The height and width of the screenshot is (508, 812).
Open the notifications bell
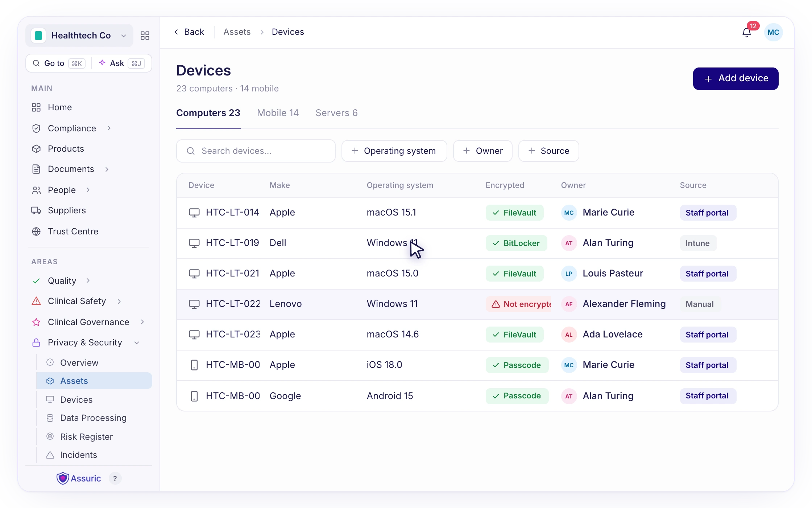coord(747,32)
